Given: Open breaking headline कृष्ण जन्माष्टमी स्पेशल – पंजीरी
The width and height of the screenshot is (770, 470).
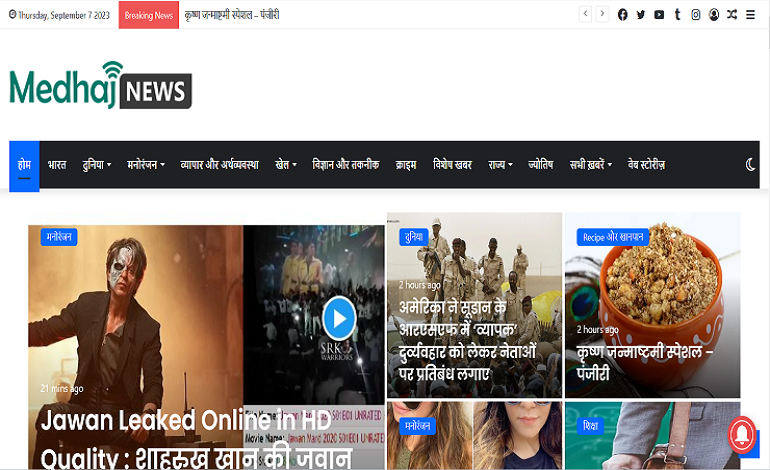Looking at the screenshot, I should [x=232, y=15].
